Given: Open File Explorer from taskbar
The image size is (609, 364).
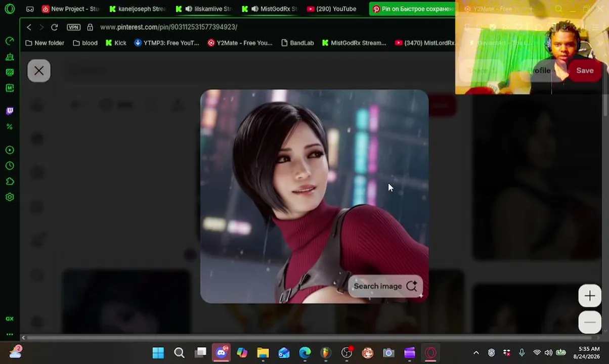Looking at the screenshot, I should pos(263,353).
